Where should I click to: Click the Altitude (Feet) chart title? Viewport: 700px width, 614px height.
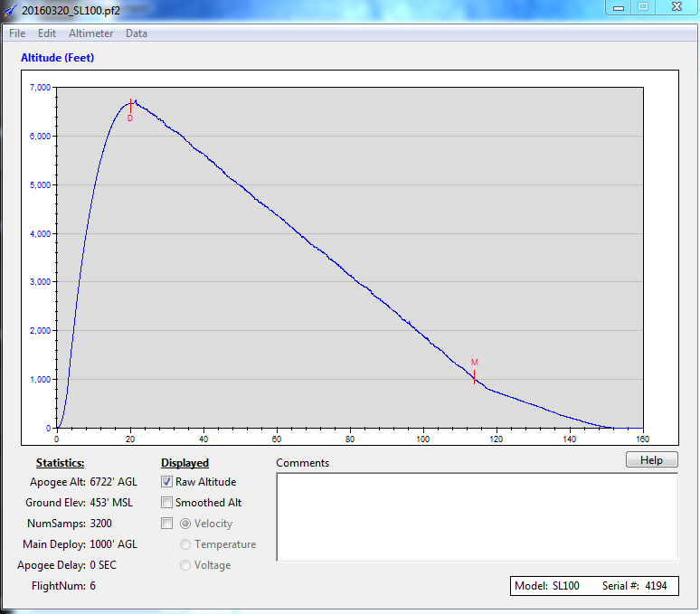point(58,58)
